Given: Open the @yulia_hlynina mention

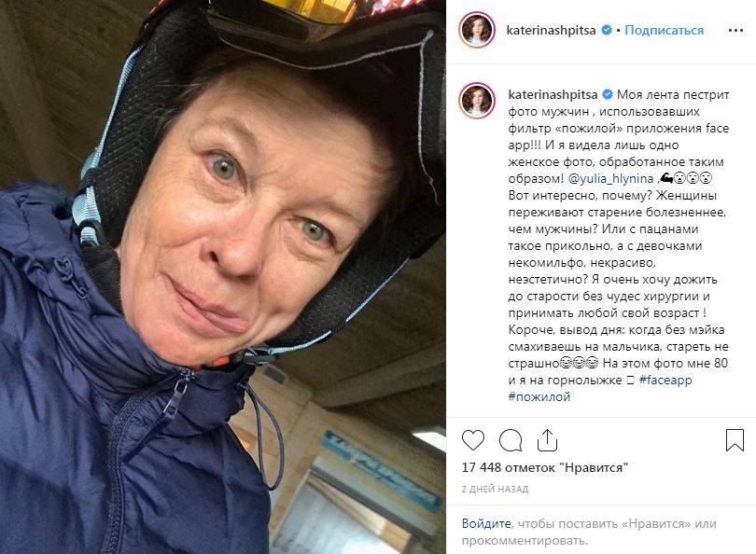Looking at the screenshot, I should click(611, 178).
